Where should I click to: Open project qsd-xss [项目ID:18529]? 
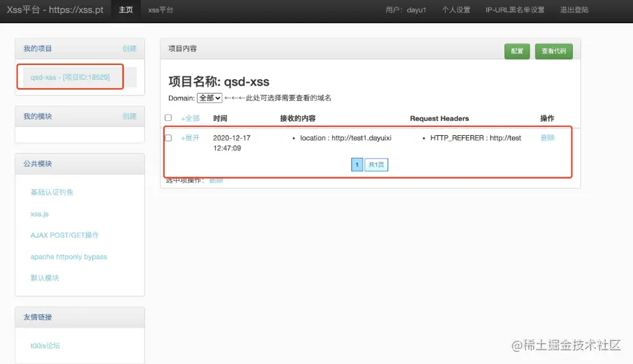coord(70,77)
